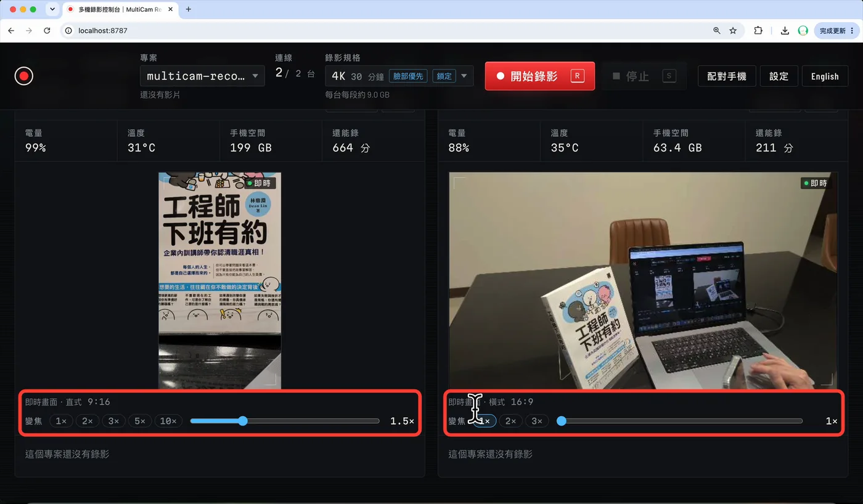The height and width of the screenshot is (504, 863).
Task: Select the 多機錄影控制台 browser tab
Action: (120, 9)
